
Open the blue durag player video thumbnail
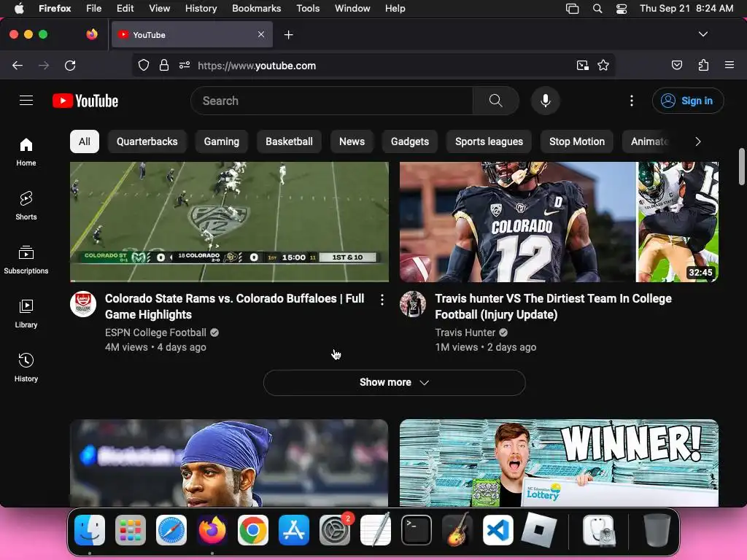click(229, 463)
